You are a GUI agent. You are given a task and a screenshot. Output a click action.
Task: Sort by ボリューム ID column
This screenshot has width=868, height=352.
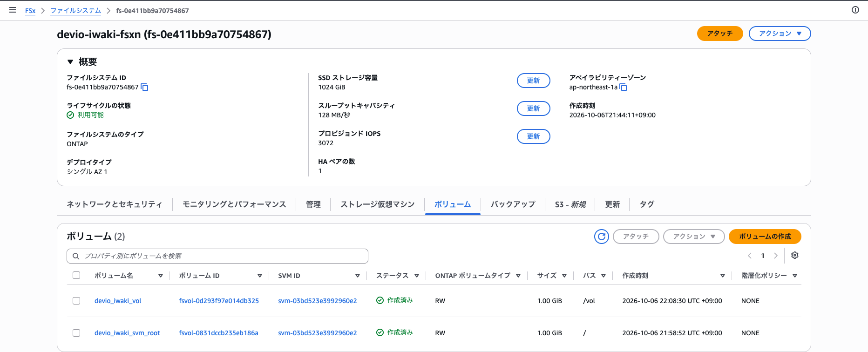(x=260, y=276)
